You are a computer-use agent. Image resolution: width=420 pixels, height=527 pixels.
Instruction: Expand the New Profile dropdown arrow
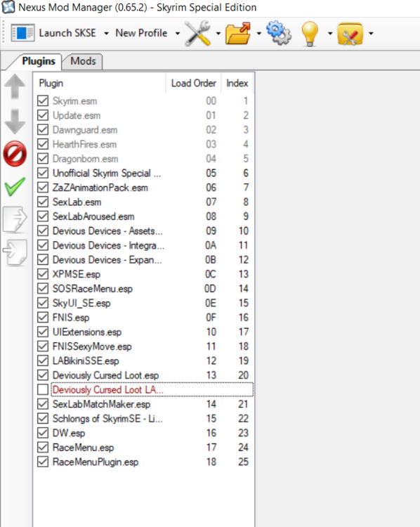178,33
